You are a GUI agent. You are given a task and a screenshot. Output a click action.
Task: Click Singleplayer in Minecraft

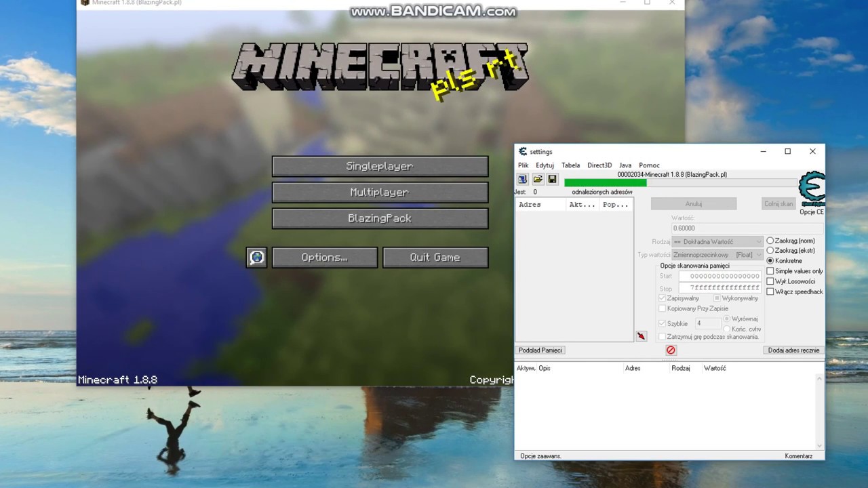[x=380, y=166]
